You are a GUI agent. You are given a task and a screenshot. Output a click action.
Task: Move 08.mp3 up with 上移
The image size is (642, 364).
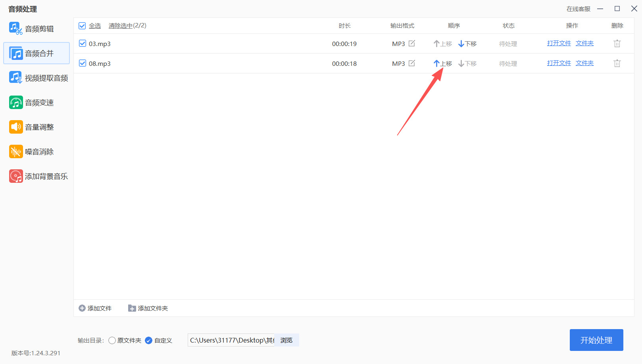pyautogui.click(x=443, y=63)
